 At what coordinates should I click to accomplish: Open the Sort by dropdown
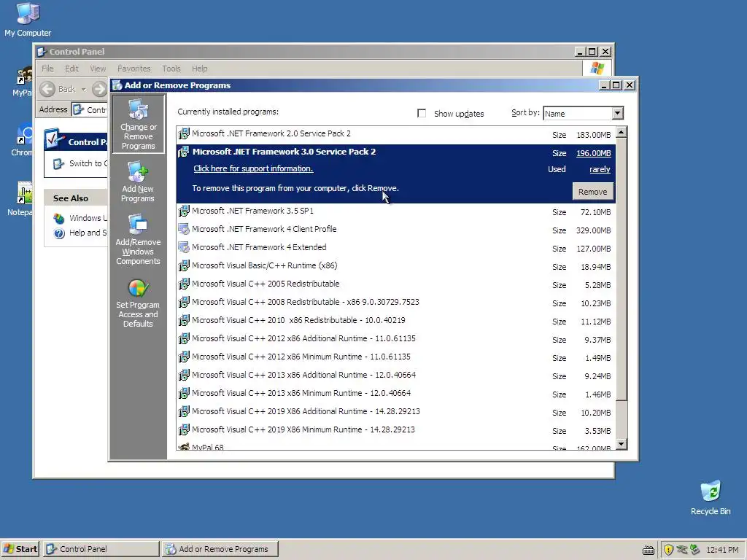click(x=617, y=113)
